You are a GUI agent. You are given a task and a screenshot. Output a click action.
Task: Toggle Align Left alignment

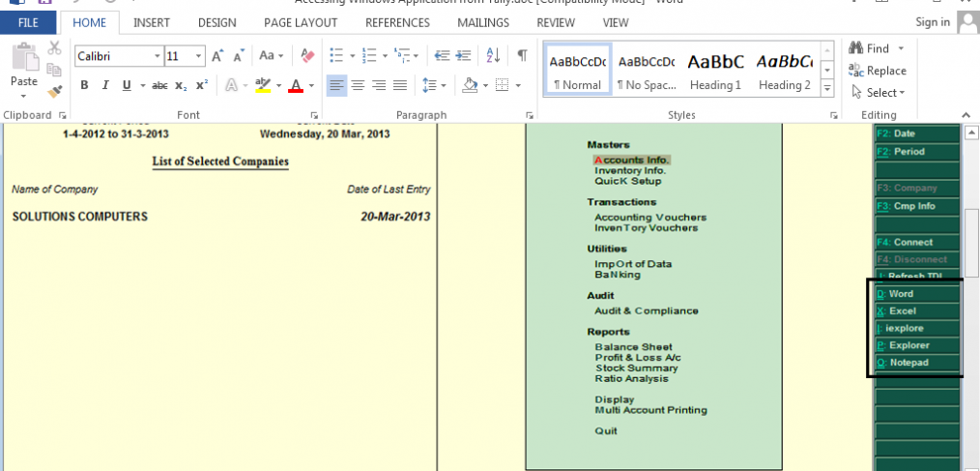336,85
